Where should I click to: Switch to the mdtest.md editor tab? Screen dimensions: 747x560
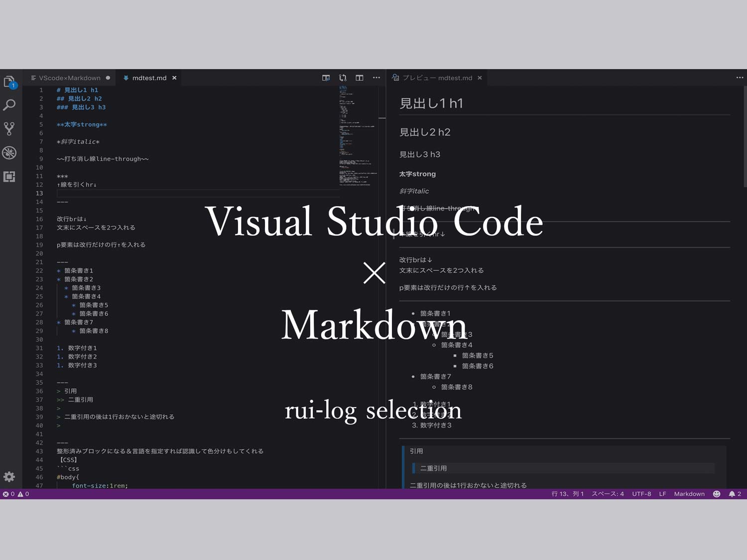coord(149,78)
